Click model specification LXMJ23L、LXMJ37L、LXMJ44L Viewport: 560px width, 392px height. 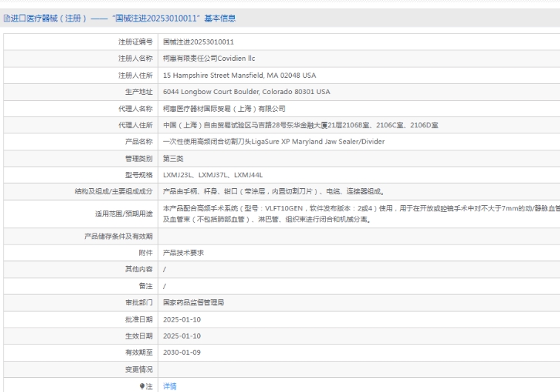pos(213,175)
